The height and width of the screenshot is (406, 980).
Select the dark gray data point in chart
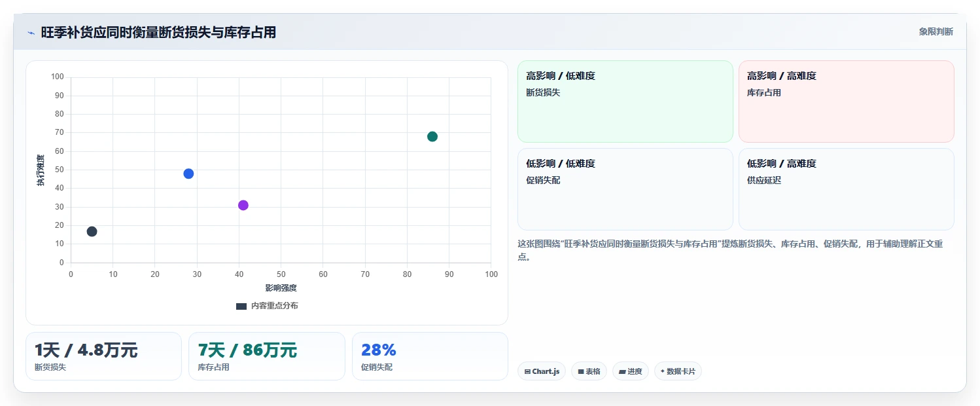pyautogui.click(x=92, y=231)
